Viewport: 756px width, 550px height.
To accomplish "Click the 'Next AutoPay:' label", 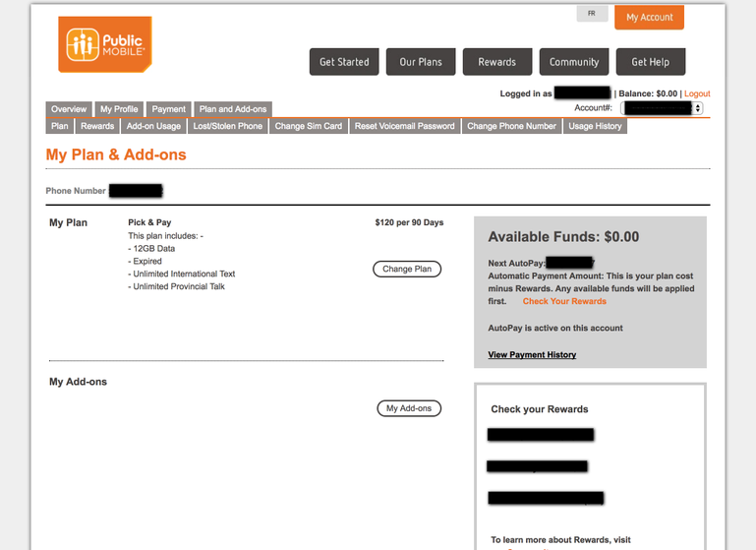I will pos(516,263).
